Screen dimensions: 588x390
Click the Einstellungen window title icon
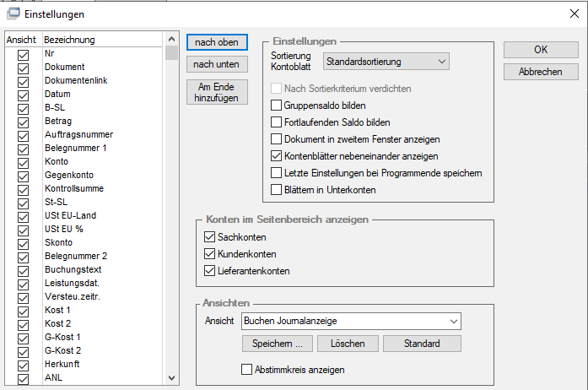(13, 14)
